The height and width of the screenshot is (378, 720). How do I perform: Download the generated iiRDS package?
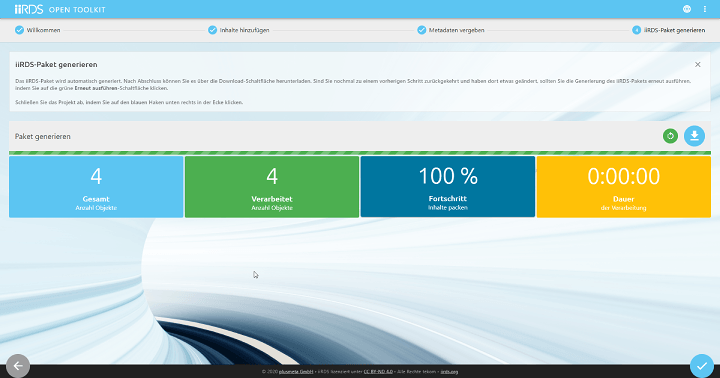694,136
